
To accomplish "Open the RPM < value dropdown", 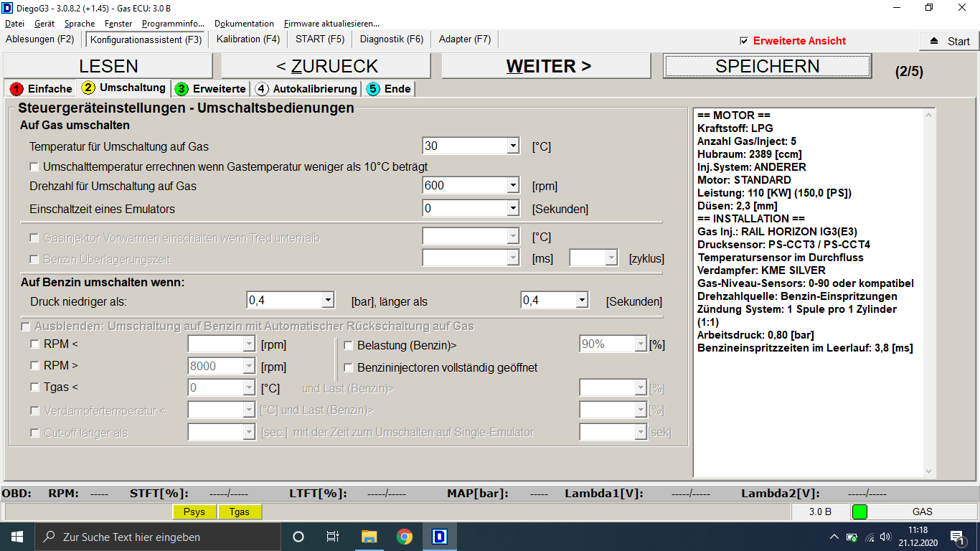I will 249,344.
